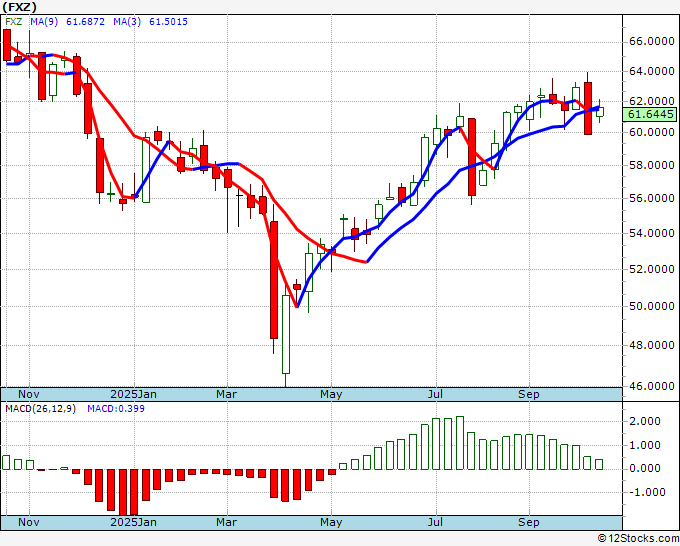Click the (FXZ) chart title
Image resolution: width=680 pixels, height=546 pixels.
tap(19, 7)
